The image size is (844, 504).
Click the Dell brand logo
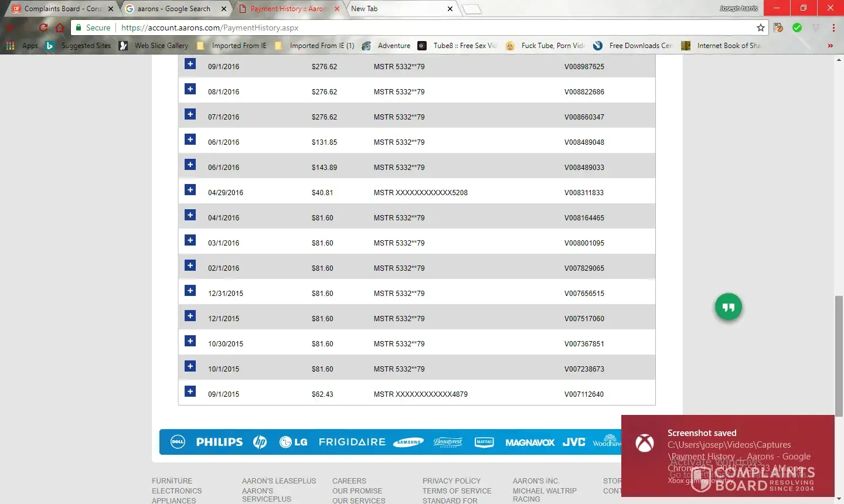pos(178,442)
